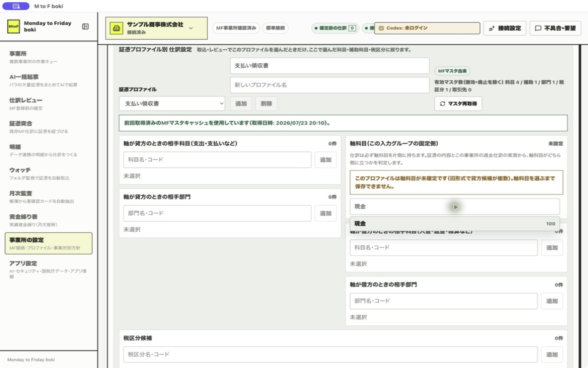
Task: Click the マスタ再取得 button
Action: tap(458, 104)
